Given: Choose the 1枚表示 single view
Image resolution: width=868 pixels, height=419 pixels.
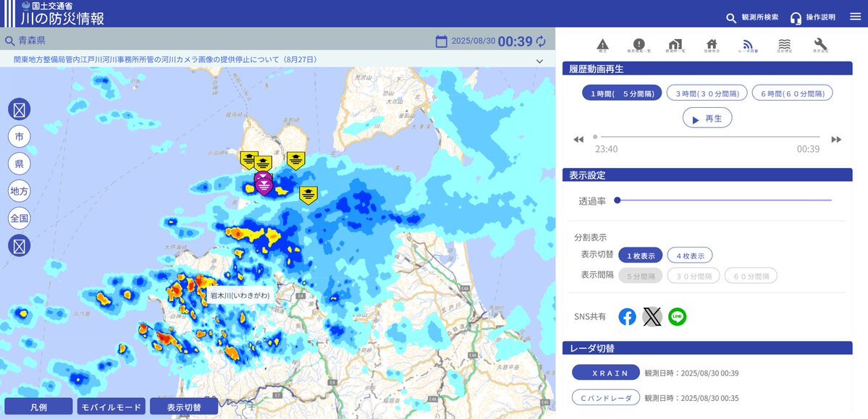Looking at the screenshot, I should [x=641, y=255].
